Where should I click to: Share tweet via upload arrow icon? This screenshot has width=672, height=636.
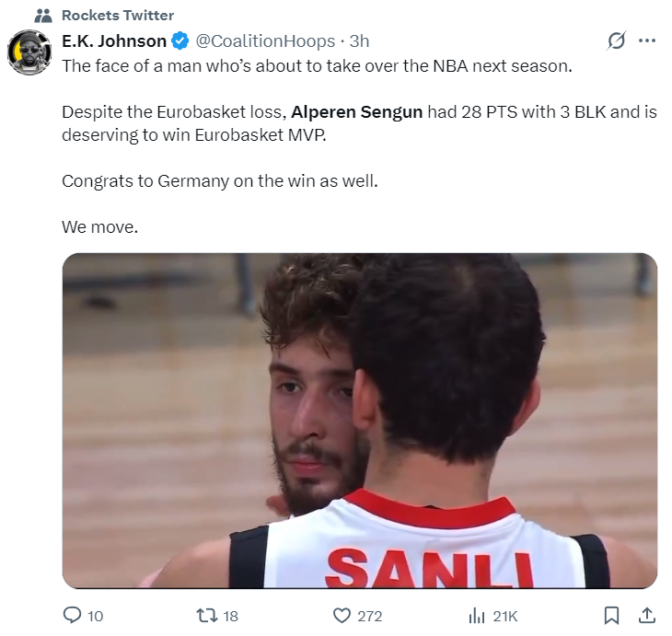(x=647, y=616)
